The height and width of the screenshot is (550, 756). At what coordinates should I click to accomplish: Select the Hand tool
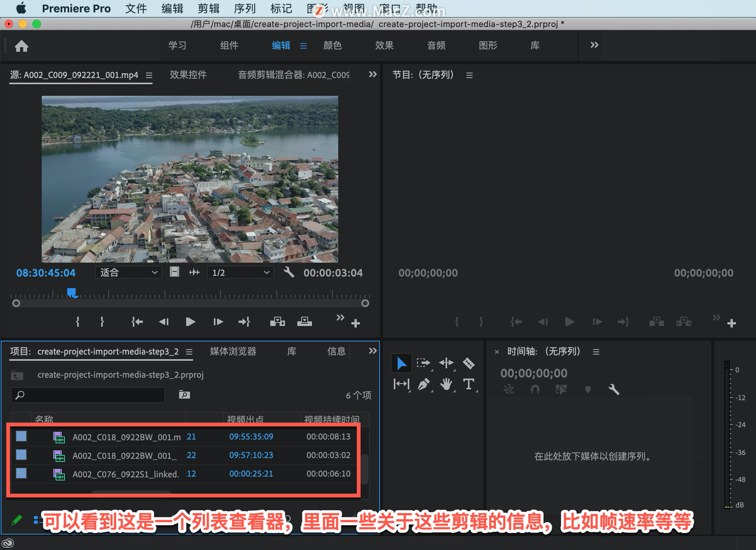coord(446,384)
